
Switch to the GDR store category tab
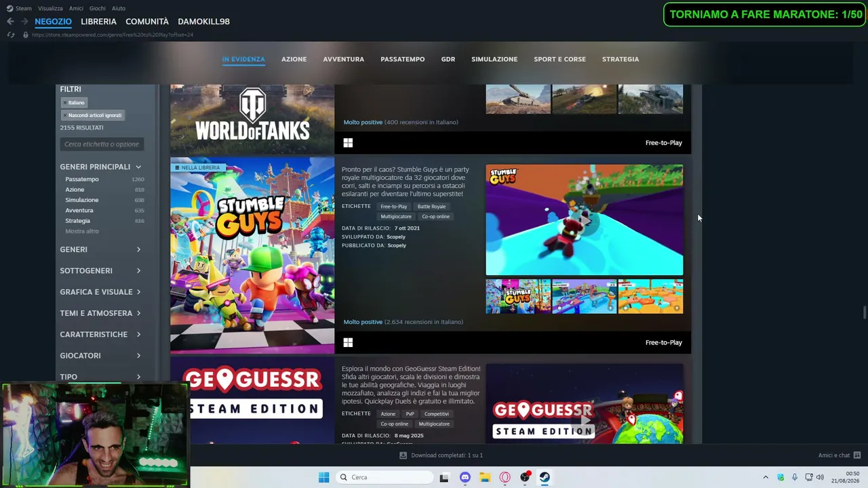click(x=448, y=60)
